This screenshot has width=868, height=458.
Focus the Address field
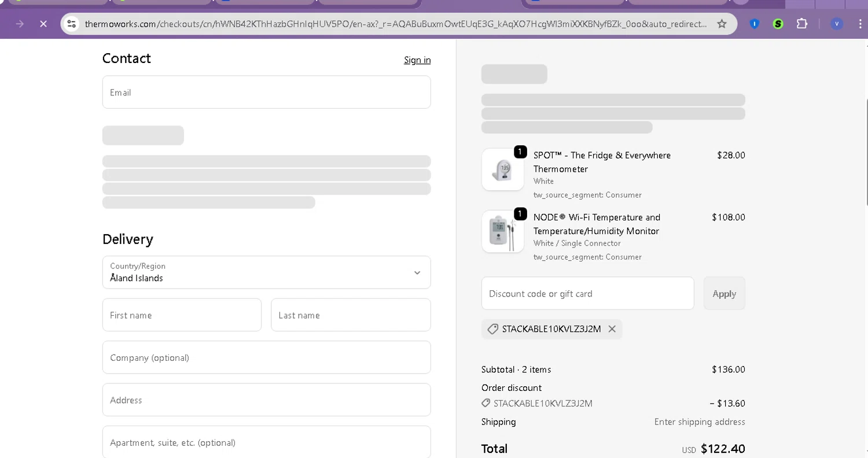266,400
